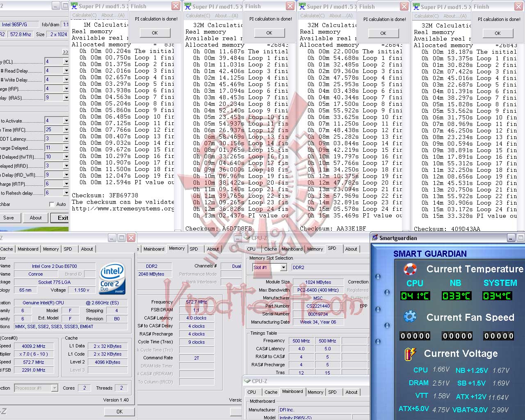Click the Super PI title icon above checksum 409D43AA
Image resolution: width=525 pixels, height=420 pixels.
pyautogui.click(x=416, y=6)
